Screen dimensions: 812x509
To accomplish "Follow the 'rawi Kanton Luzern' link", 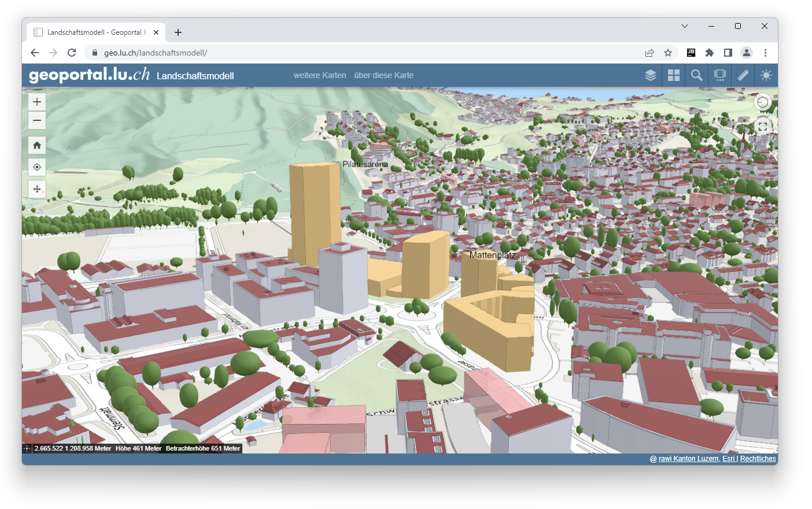I will click(x=688, y=459).
